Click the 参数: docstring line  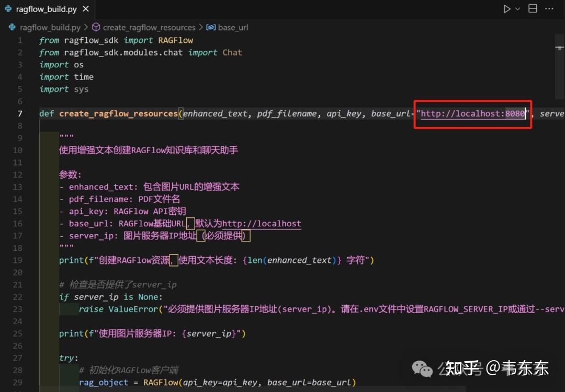click(70, 175)
